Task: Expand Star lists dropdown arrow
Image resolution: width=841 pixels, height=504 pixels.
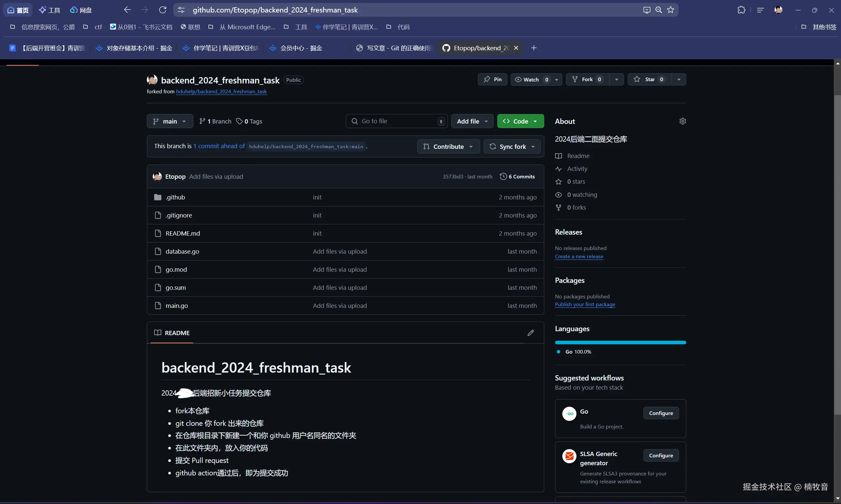Action: pyautogui.click(x=679, y=80)
